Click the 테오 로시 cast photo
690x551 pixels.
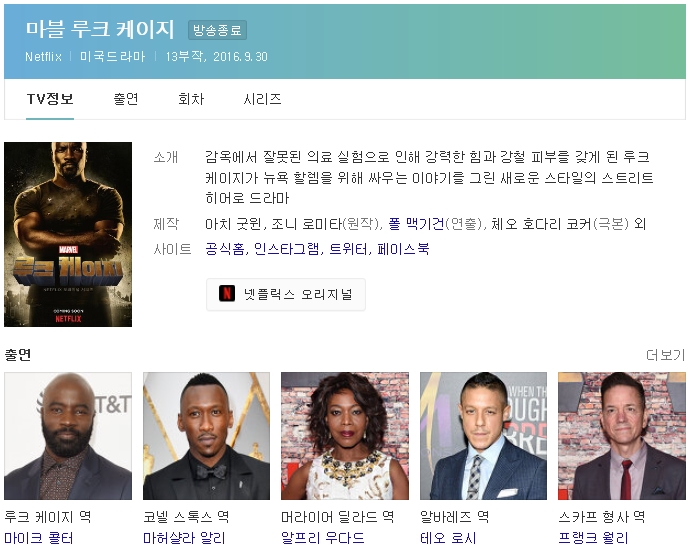click(483, 436)
